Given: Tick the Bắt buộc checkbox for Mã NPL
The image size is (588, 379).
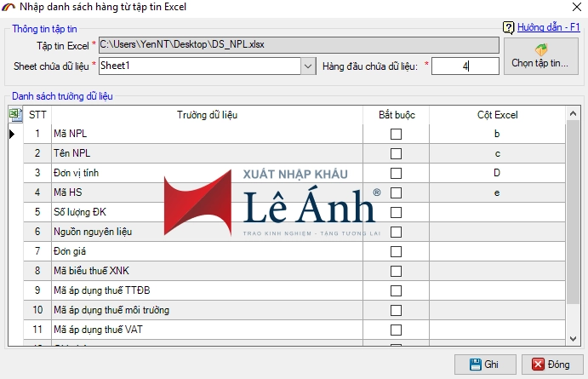Looking at the screenshot, I should tap(396, 134).
